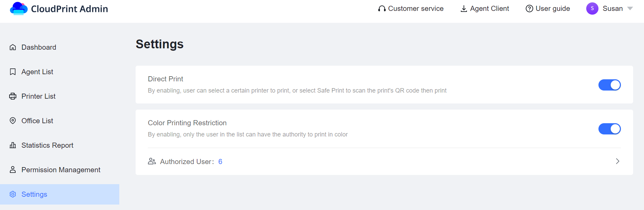This screenshot has height=210, width=644.
Task: Click Susan's purple avatar icon
Action: [592, 9]
